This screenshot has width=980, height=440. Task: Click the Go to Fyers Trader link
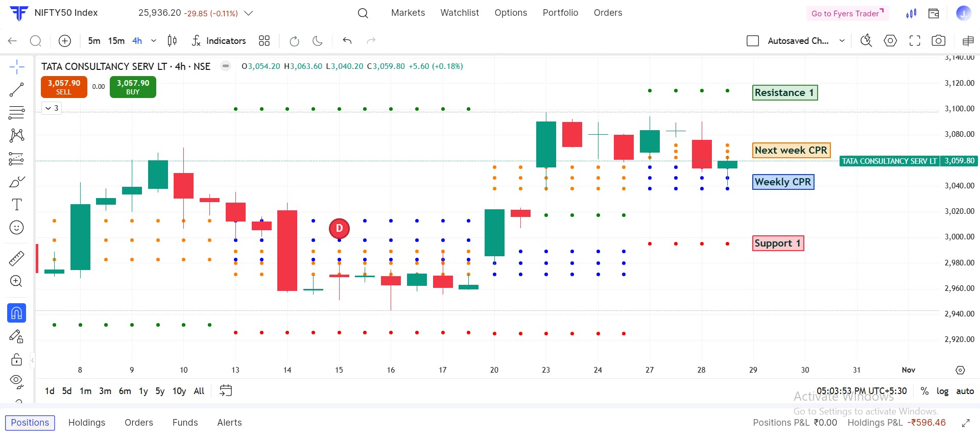(x=848, y=13)
